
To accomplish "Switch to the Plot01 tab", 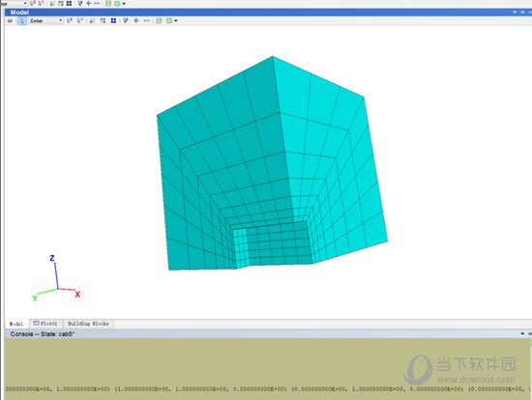I will (x=45, y=324).
